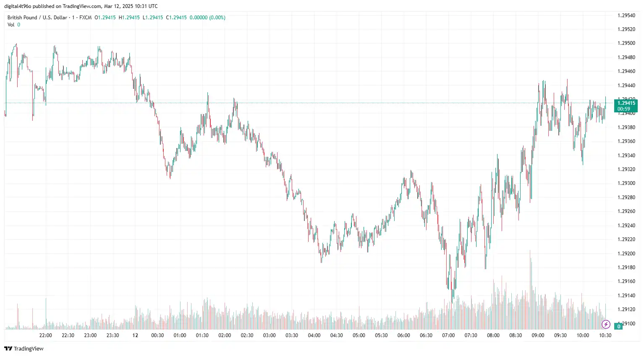
Task: Click the 07:00 time axis label
Action: click(449, 335)
